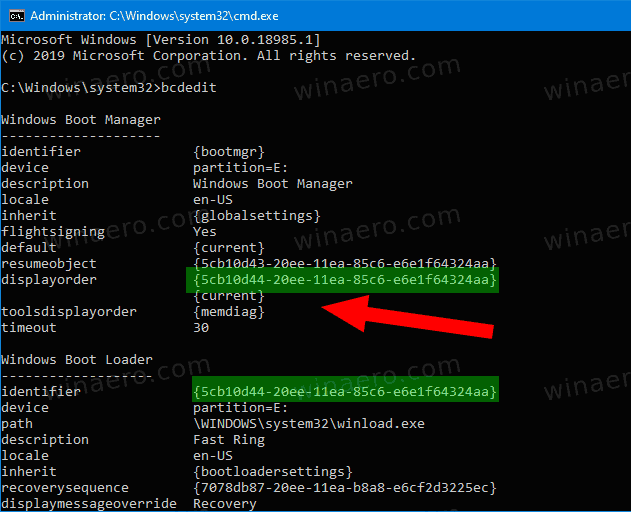631x512 pixels.
Task: Click the '{current}' entry below the displayorder GUID
Action: (x=229, y=296)
